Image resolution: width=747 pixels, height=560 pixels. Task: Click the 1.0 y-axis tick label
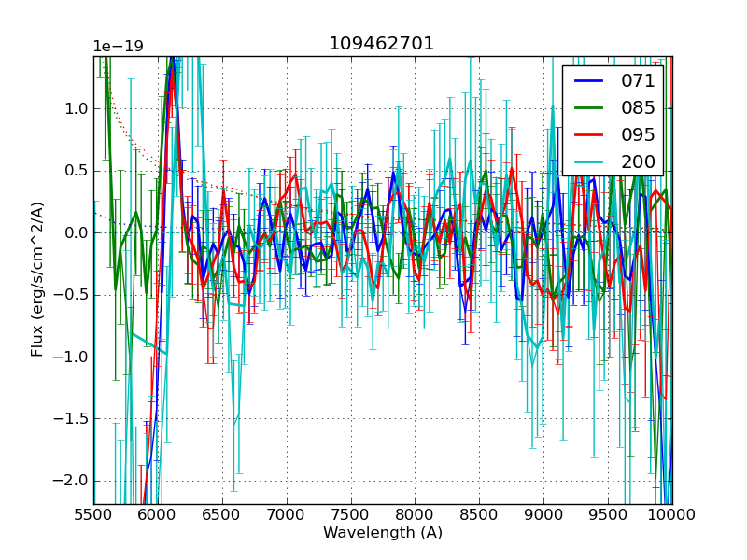pos(77,108)
